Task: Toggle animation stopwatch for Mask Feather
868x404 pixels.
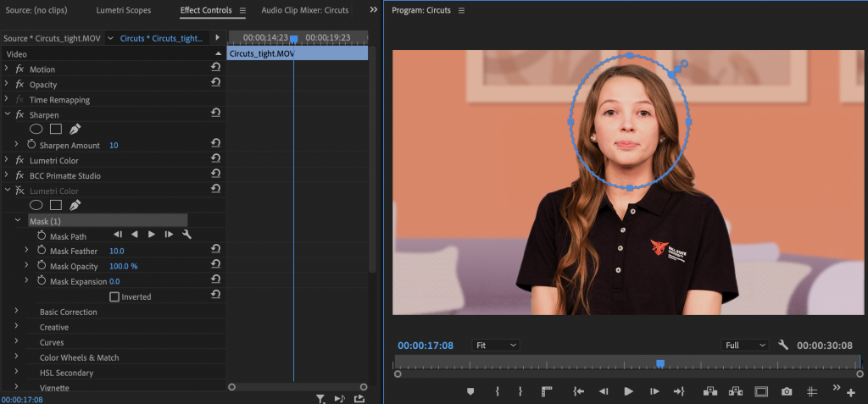Action: (x=42, y=251)
